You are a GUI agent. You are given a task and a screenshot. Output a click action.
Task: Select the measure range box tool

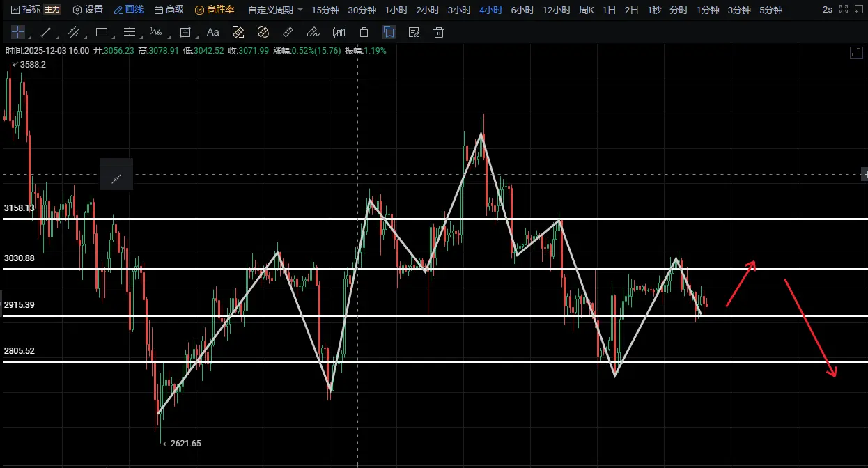tap(185, 32)
